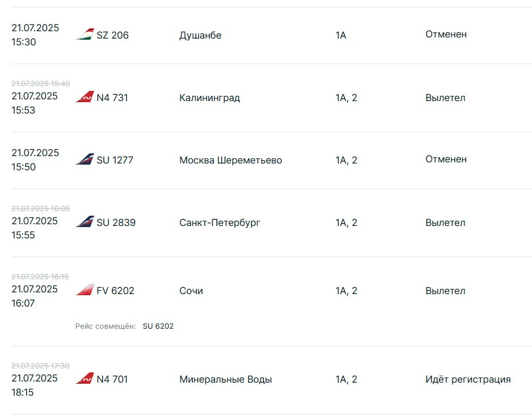Select flight SU 1277 to Moscow
This screenshot has width=532, height=415.
[115, 160]
